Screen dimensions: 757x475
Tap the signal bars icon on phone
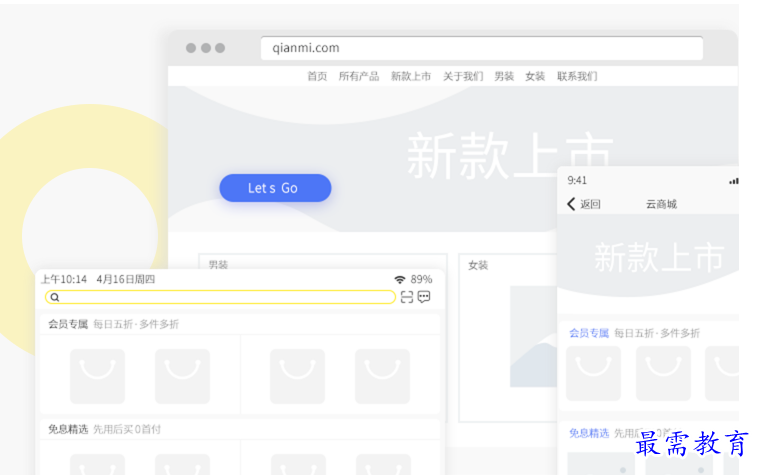point(734,182)
